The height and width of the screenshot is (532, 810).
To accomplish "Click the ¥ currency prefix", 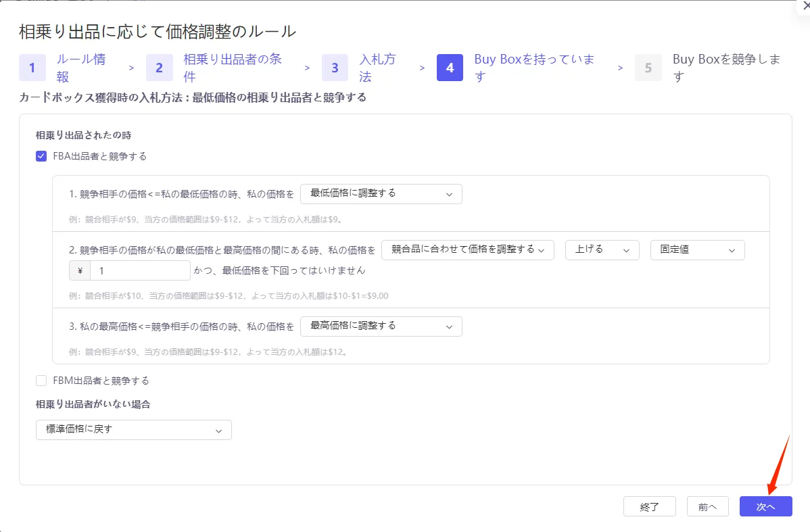I will [x=80, y=270].
